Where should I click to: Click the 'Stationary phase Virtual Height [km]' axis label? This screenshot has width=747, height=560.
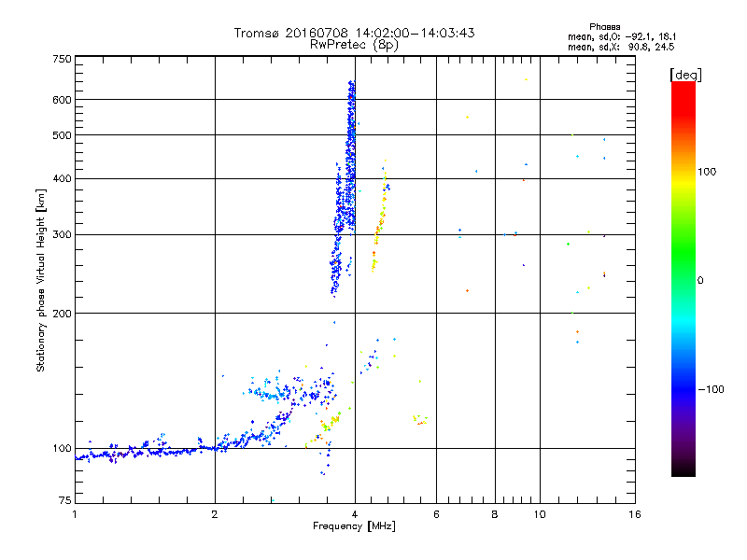41,280
